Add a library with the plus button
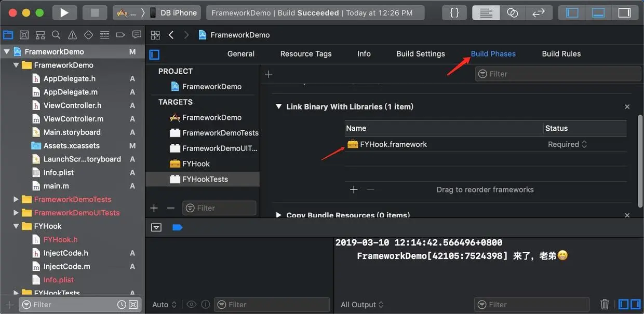The image size is (644, 314). point(354,189)
